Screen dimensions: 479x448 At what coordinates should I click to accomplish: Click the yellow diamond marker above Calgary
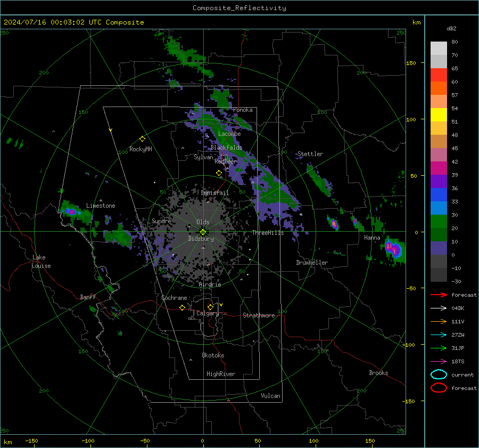click(x=210, y=307)
